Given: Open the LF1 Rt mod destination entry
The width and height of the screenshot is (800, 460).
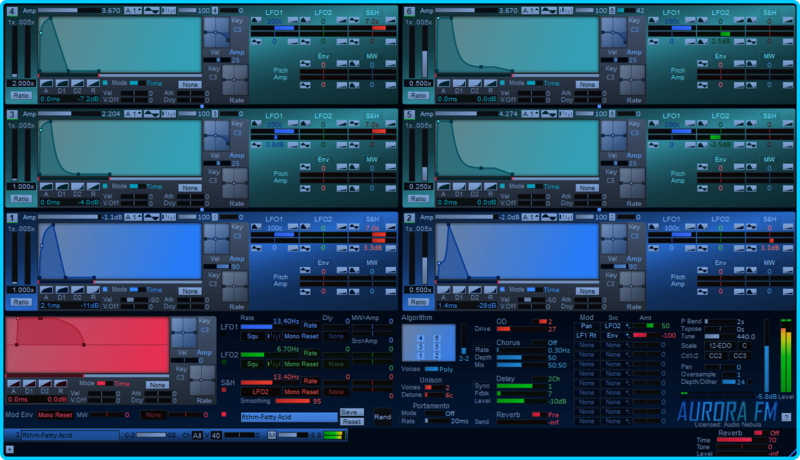Looking at the screenshot, I should point(586,336).
